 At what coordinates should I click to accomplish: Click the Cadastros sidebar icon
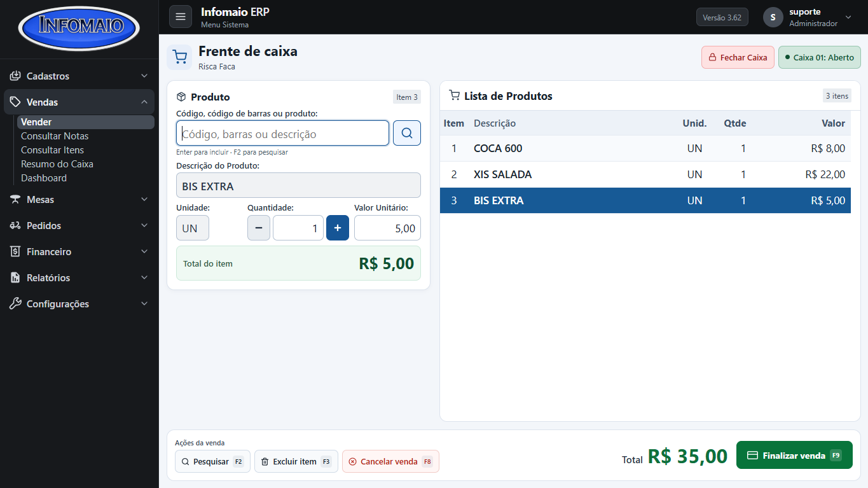(x=15, y=76)
